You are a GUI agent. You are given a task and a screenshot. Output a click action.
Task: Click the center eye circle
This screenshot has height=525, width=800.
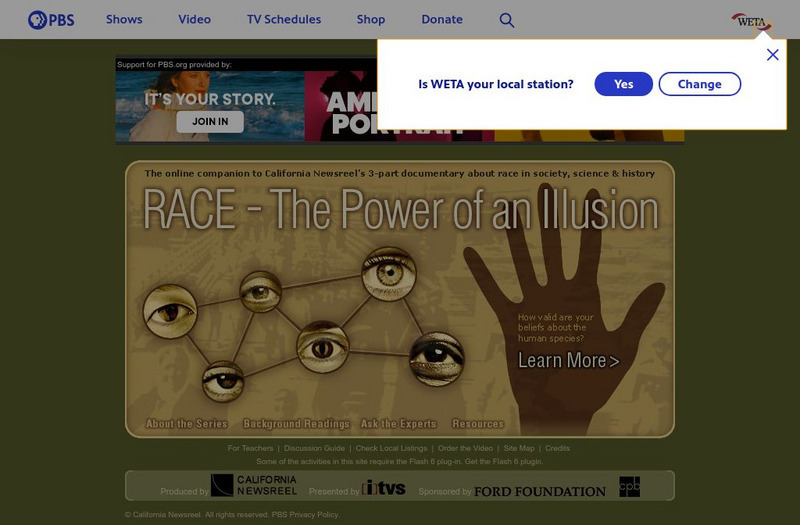point(323,347)
